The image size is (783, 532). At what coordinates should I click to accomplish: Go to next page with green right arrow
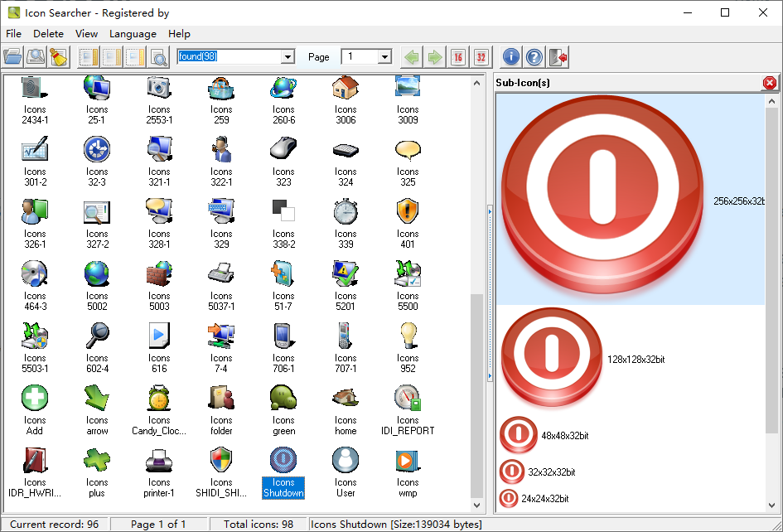point(435,57)
